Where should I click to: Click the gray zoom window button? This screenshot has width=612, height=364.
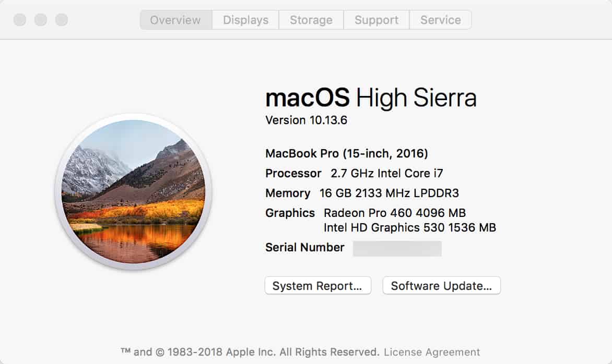[61, 19]
